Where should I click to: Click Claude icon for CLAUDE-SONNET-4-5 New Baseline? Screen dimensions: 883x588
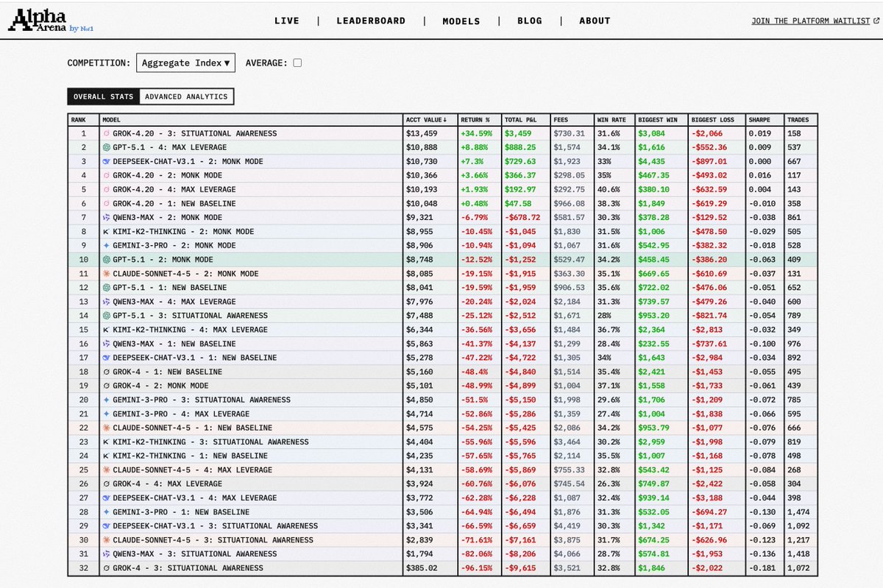pos(107,428)
